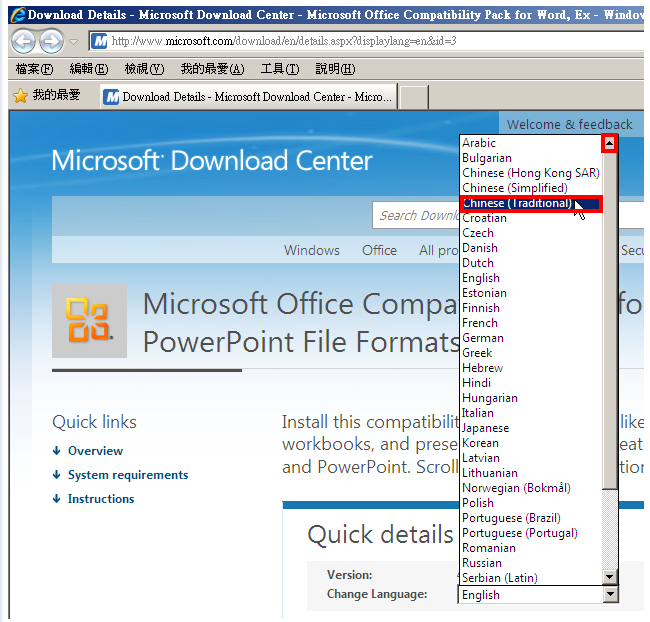Click the arrow icon beside Overview

57,451
